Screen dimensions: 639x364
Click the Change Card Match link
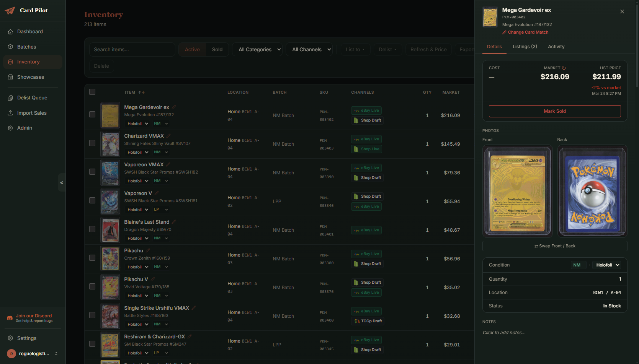click(528, 32)
